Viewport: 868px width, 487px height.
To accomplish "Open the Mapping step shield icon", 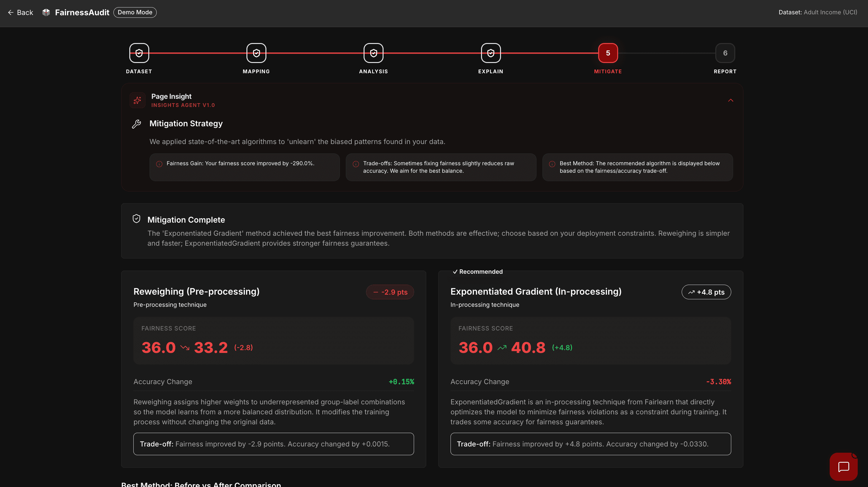I will point(256,53).
